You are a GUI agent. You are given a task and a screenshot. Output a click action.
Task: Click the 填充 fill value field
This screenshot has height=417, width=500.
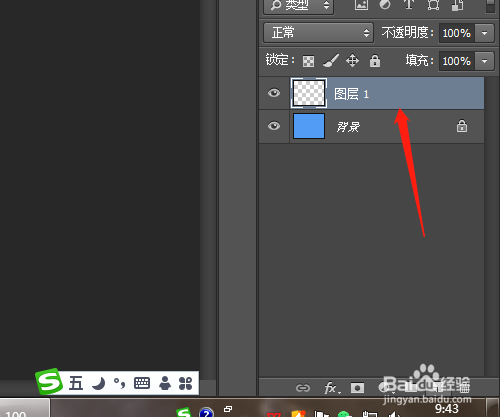coord(456,61)
